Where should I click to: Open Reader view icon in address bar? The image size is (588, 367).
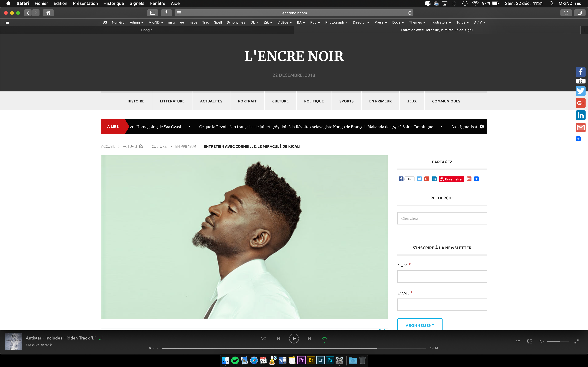[x=179, y=13]
